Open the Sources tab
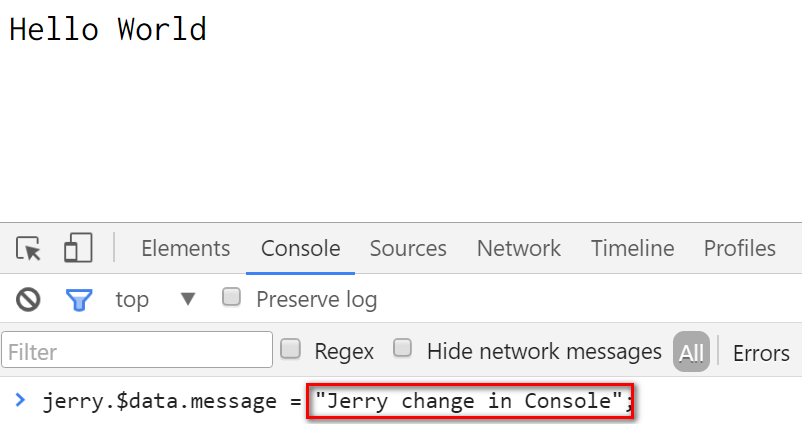The height and width of the screenshot is (424, 802). (x=408, y=249)
